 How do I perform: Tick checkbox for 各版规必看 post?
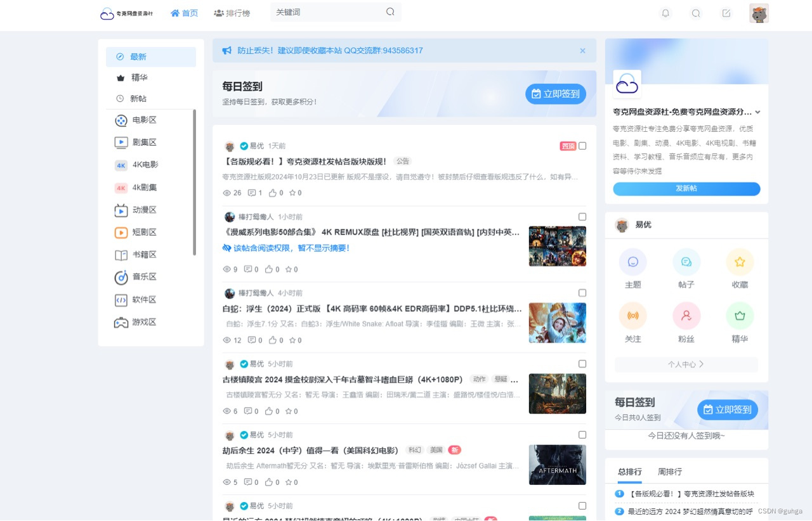click(582, 146)
